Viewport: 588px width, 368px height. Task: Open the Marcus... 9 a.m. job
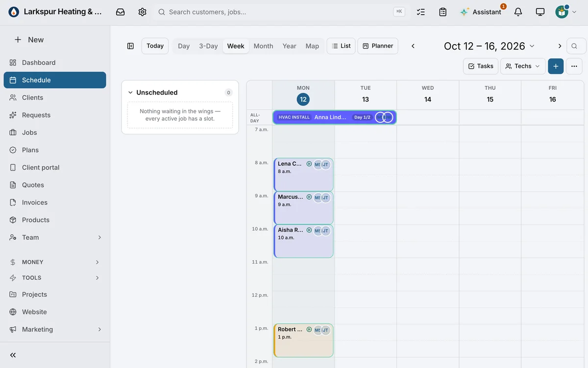point(303,208)
